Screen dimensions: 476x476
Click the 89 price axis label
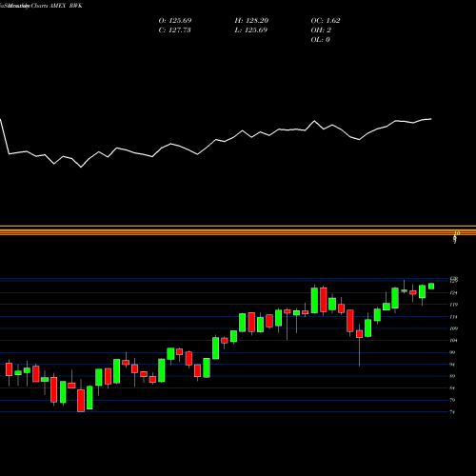[452, 376]
